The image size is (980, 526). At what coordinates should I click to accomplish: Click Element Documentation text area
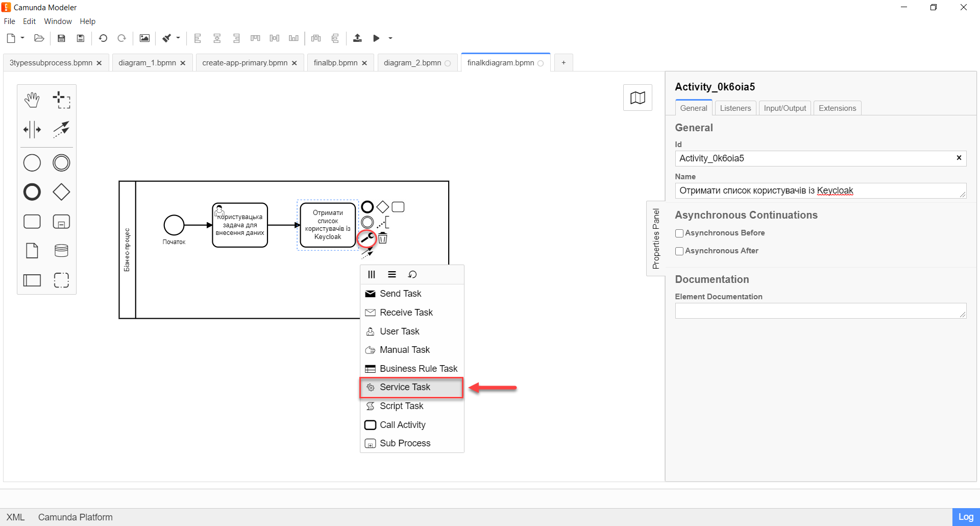pyautogui.click(x=820, y=310)
